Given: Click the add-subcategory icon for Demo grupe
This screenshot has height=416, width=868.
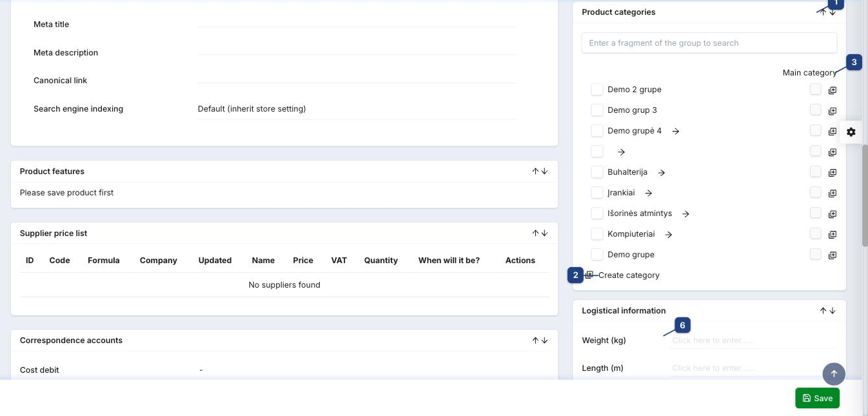Looking at the screenshot, I should pyautogui.click(x=833, y=255).
